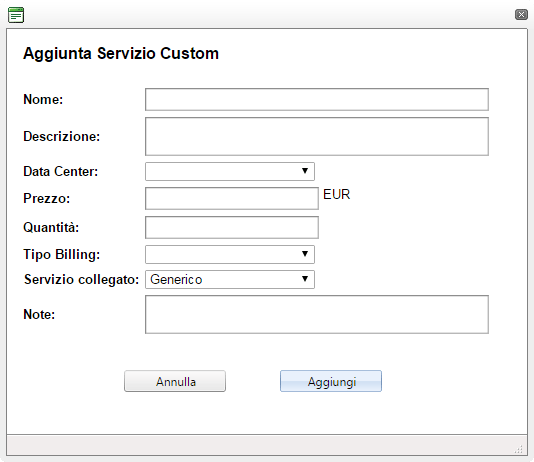Open the Servizio collegato dropdown showing Generico

(230, 280)
